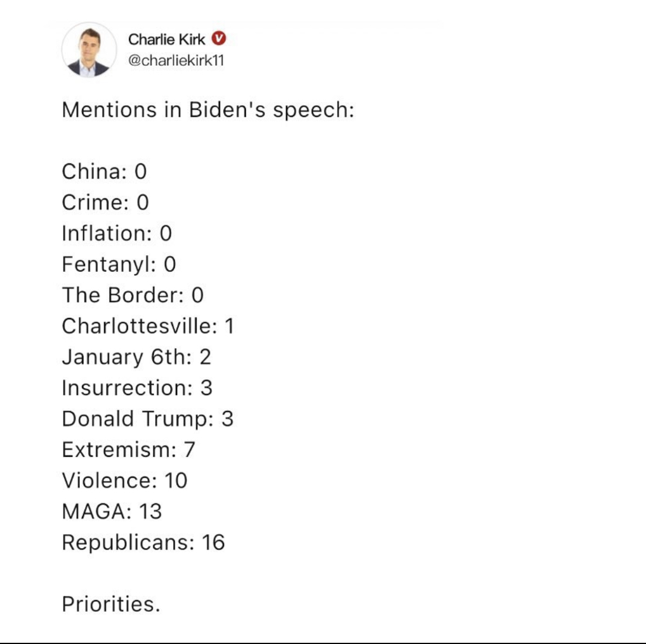Viewport: 646px width, 644px height.
Task: Click the 'China: 0' line
Action: pyautogui.click(x=104, y=171)
